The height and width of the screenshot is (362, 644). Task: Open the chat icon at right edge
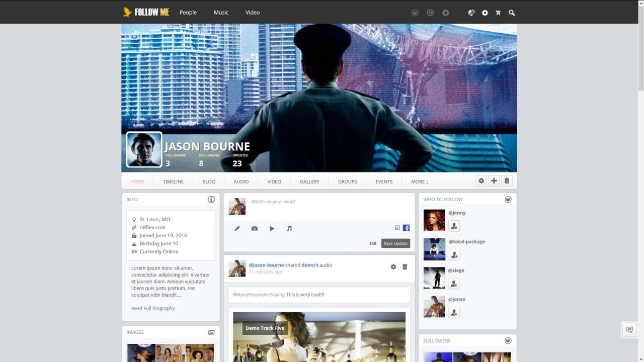pyautogui.click(x=629, y=330)
